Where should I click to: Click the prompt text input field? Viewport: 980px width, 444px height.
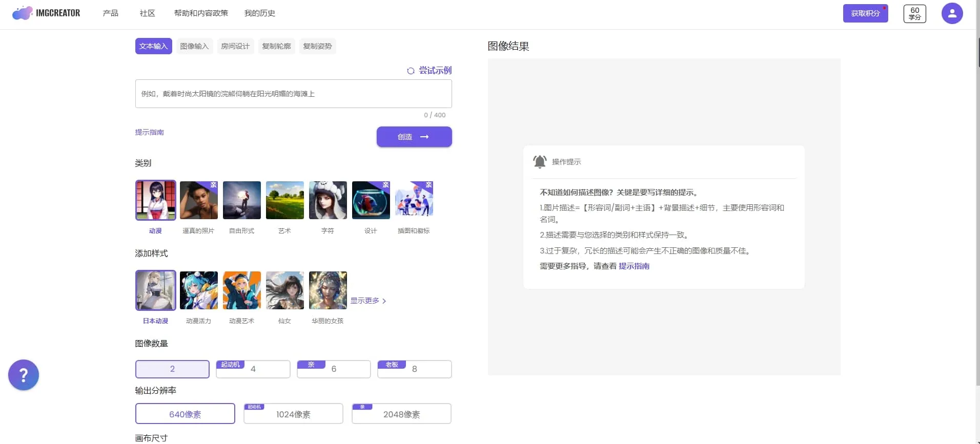[293, 94]
